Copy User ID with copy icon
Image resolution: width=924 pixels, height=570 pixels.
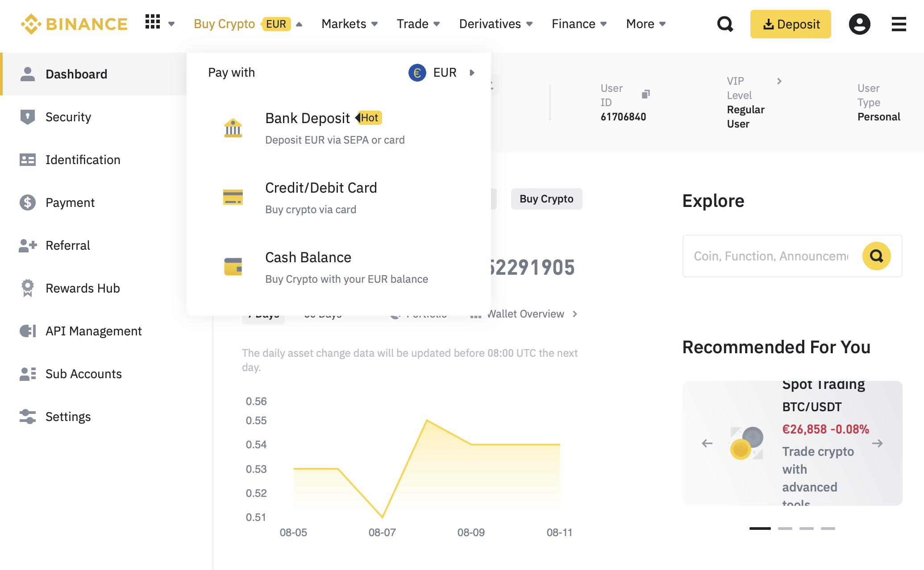645,94
